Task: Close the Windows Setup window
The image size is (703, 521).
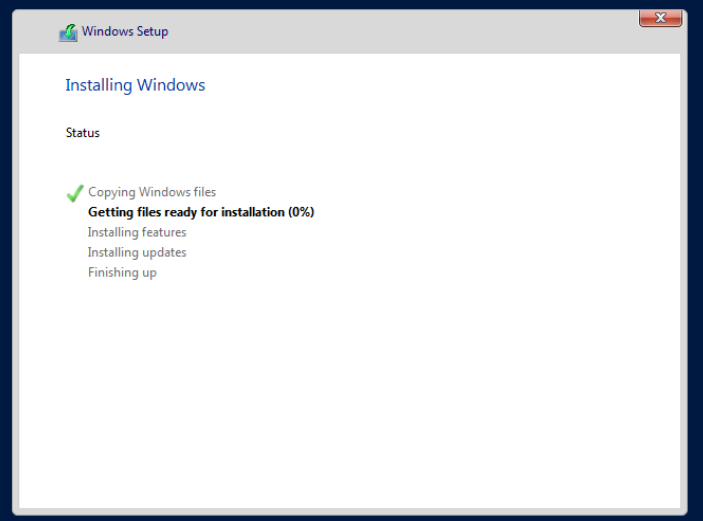Action: pos(660,17)
